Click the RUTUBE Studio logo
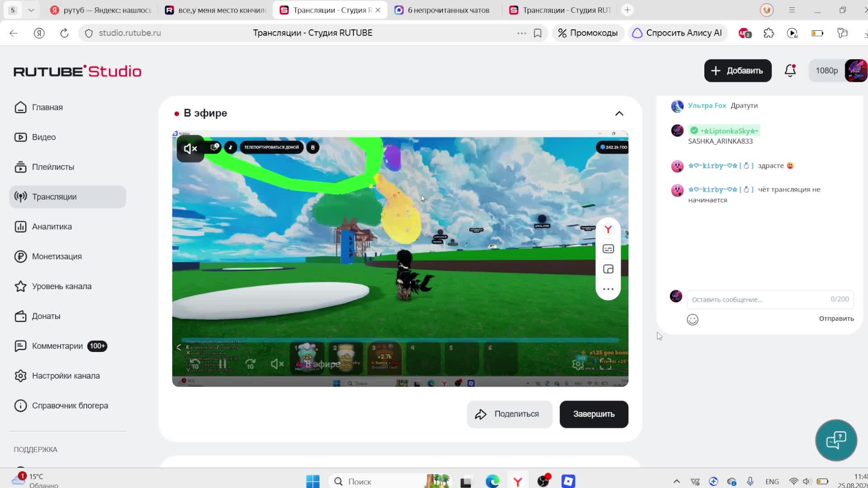Viewport: 868px width, 488px height. point(77,71)
